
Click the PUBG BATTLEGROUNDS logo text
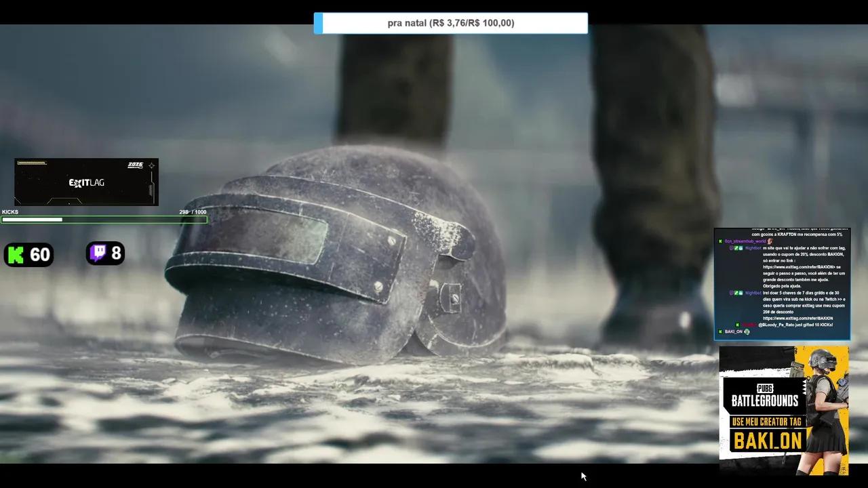(765, 396)
